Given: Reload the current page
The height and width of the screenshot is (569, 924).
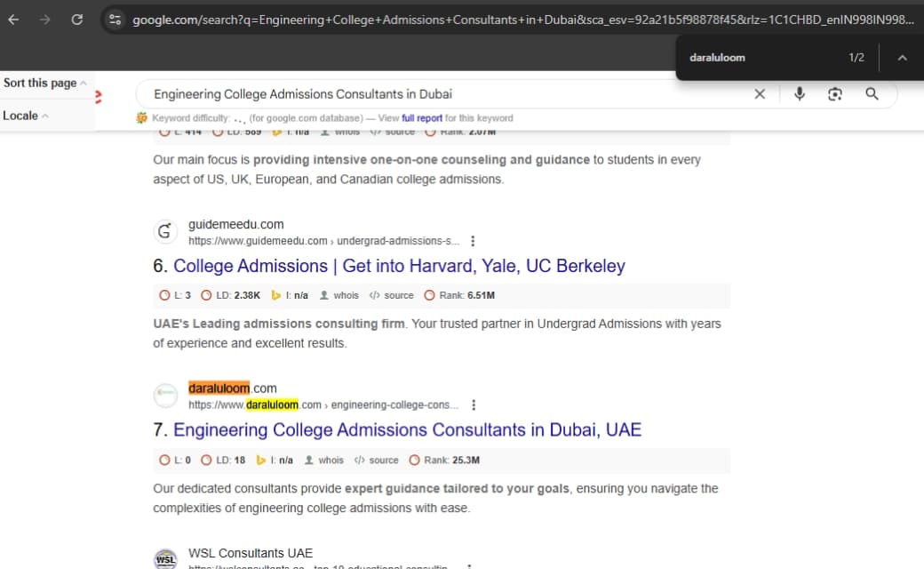Looking at the screenshot, I should [x=76, y=19].
